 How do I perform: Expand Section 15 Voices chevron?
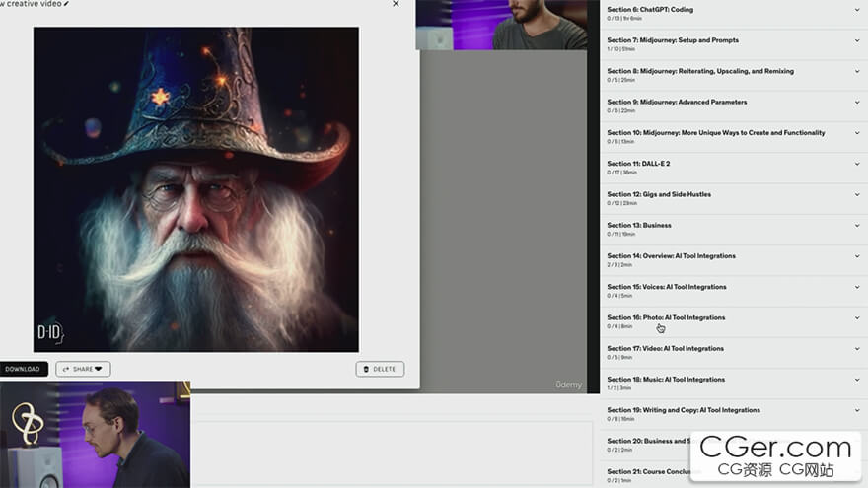(x=857, y=287)
